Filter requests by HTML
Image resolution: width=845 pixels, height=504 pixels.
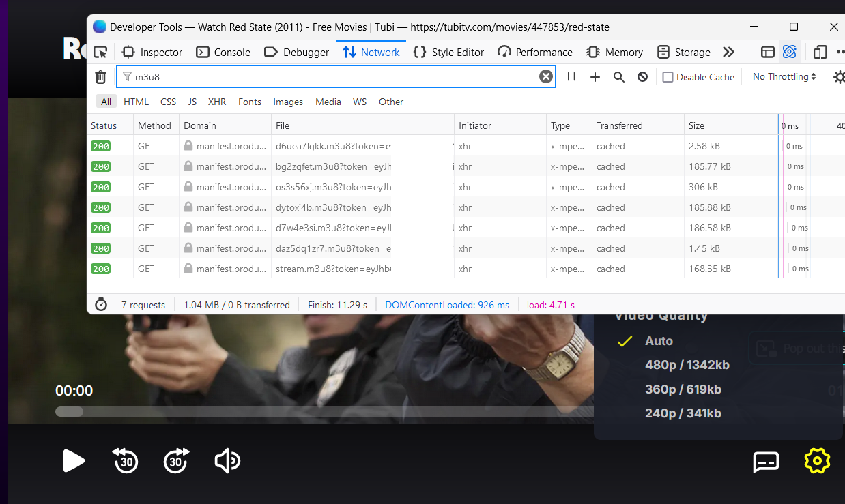pyautogui.click(x=136, y=102)
